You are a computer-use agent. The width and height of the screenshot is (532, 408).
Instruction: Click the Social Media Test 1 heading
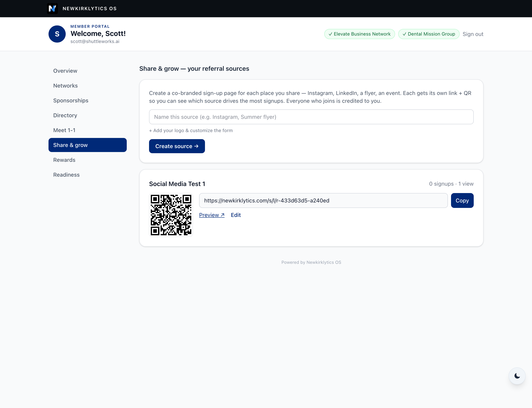[x=177, y=184]
